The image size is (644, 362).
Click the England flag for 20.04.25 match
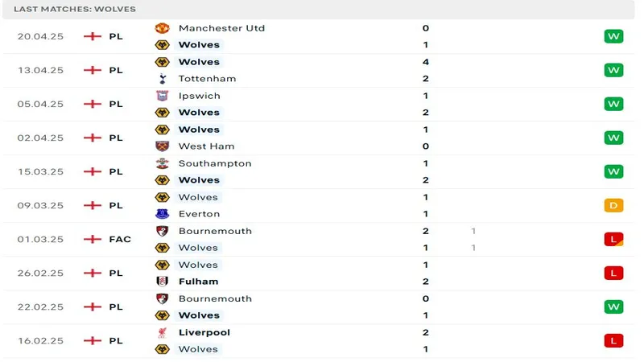93,36
